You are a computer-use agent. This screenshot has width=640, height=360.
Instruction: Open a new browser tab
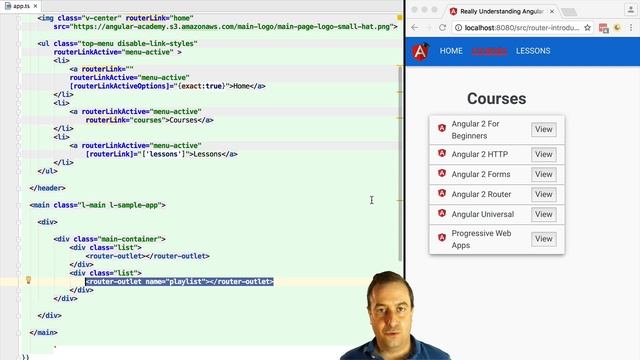pos(569,12)
